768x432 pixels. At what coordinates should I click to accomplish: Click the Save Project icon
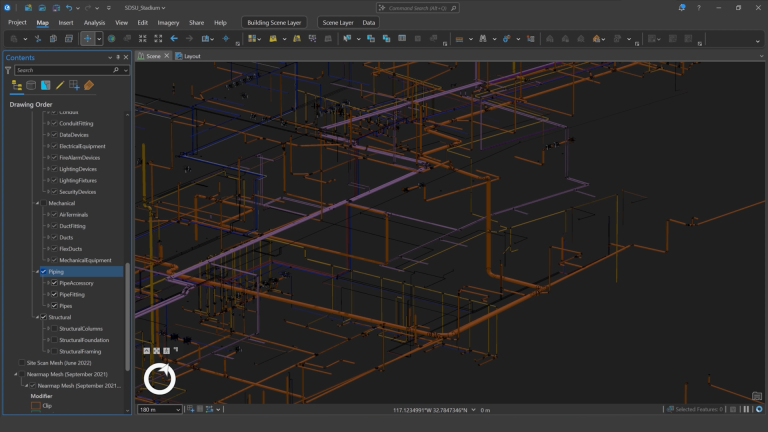tap(56, 8)
